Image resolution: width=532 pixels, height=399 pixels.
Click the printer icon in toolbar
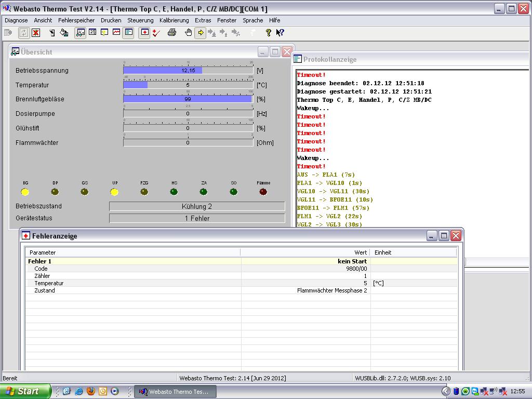point(172,33)
